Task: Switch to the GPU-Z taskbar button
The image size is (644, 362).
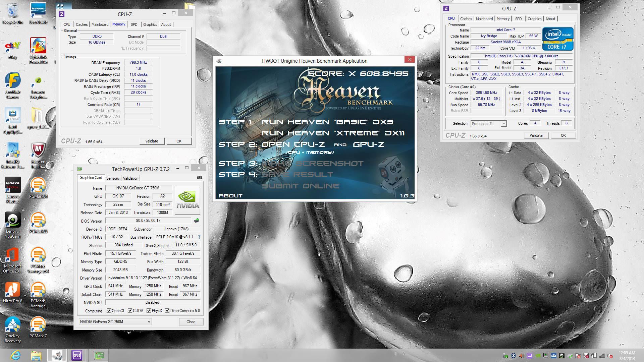Action: [x=99, y=355]
